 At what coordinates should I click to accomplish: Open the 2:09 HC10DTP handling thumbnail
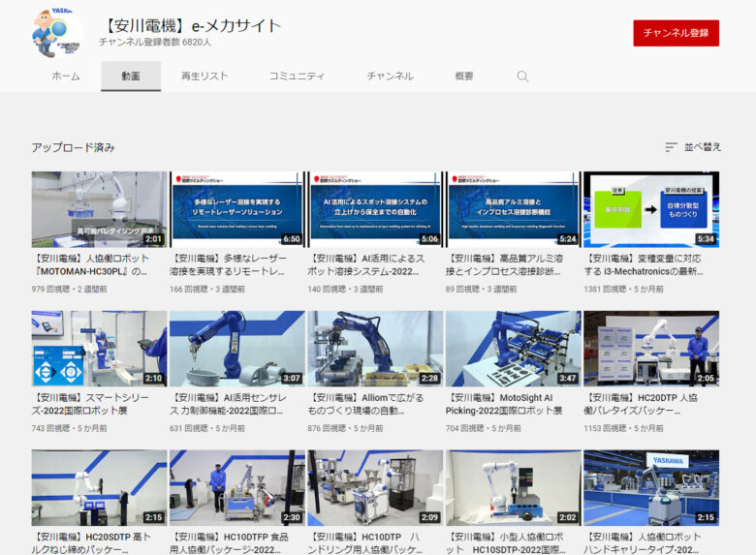click(375, 487)
